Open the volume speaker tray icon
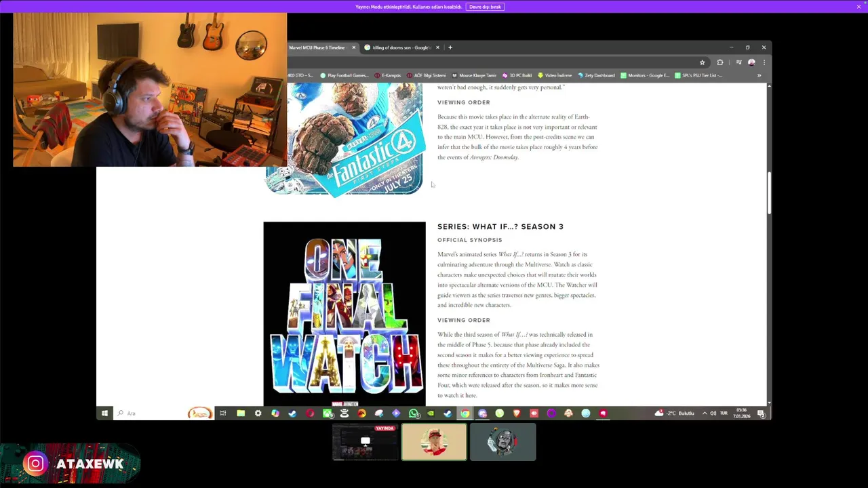 (713, 413)
